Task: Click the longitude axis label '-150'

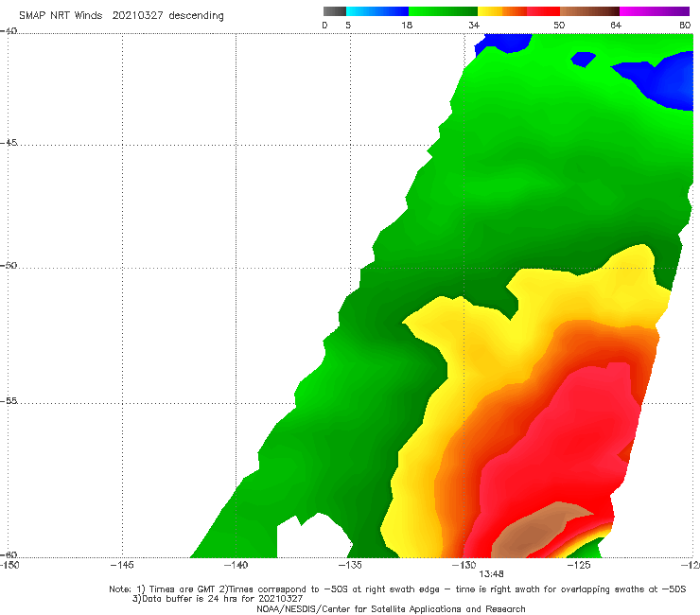Action: click(9, 565)
